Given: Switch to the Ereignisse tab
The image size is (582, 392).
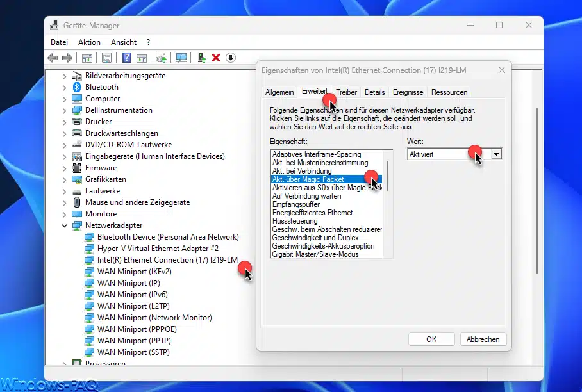Looking at the screenshot, I should click(x=408, y=92).
